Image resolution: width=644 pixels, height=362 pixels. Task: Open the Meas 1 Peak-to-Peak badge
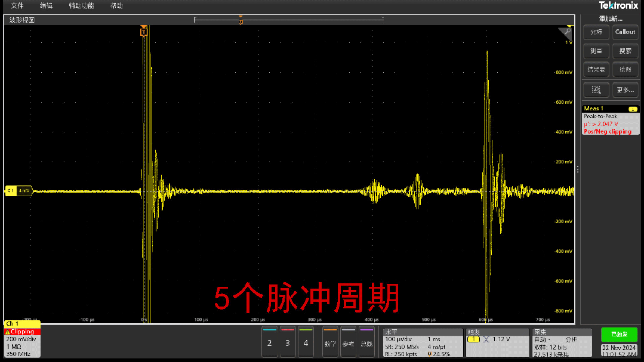pyautogui.click(x=610, y=120)
